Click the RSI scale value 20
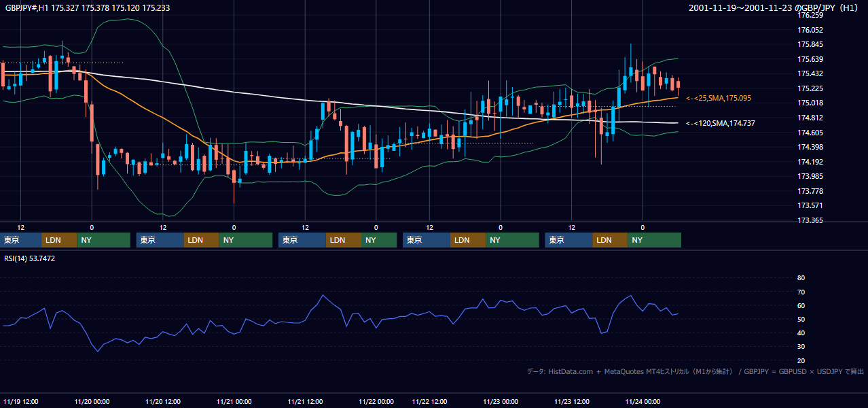Viewport: 868px width, 408px height. (801, 360)
